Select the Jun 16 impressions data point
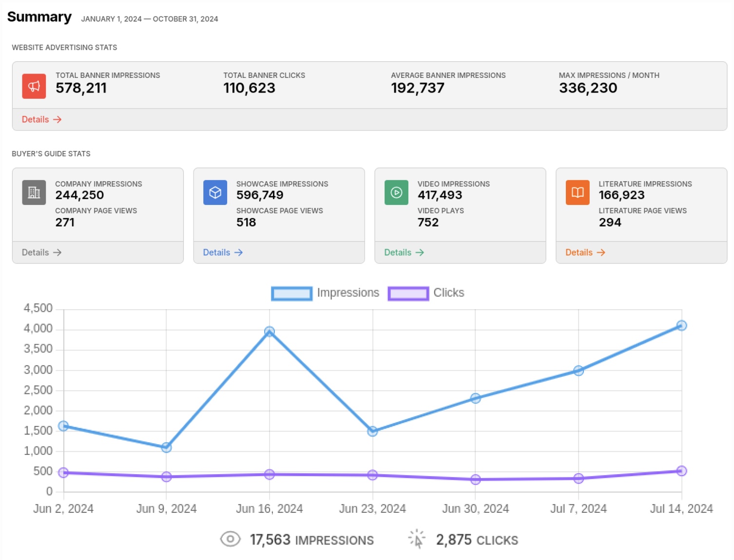Viewport: 734px width, 560px height. pyautogui.click(x=269, y=331)
